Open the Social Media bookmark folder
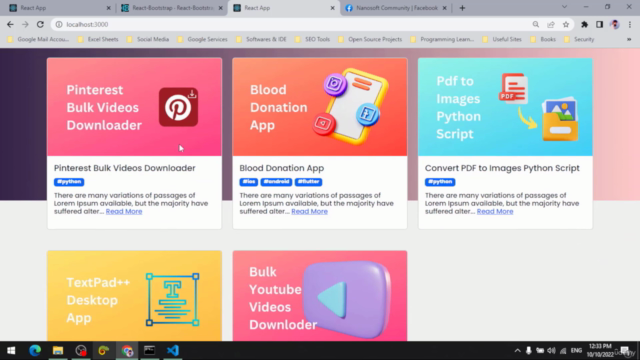Screen dimensions: 640x360 point(148,39)
